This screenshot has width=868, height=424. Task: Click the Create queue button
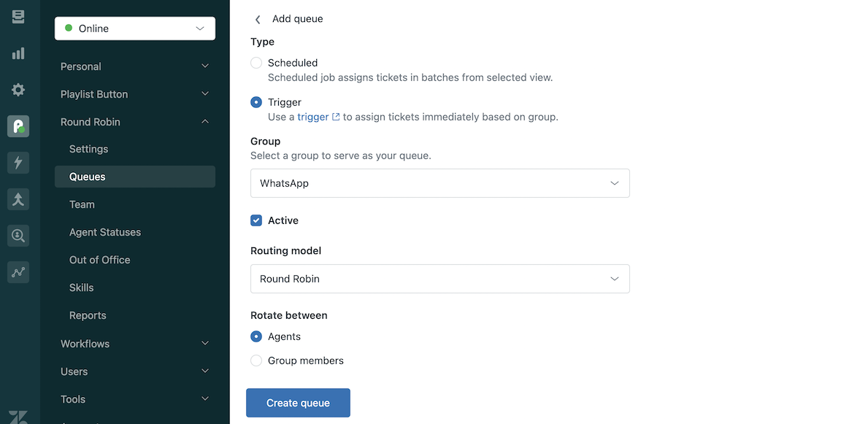click(x=299, y=403)
